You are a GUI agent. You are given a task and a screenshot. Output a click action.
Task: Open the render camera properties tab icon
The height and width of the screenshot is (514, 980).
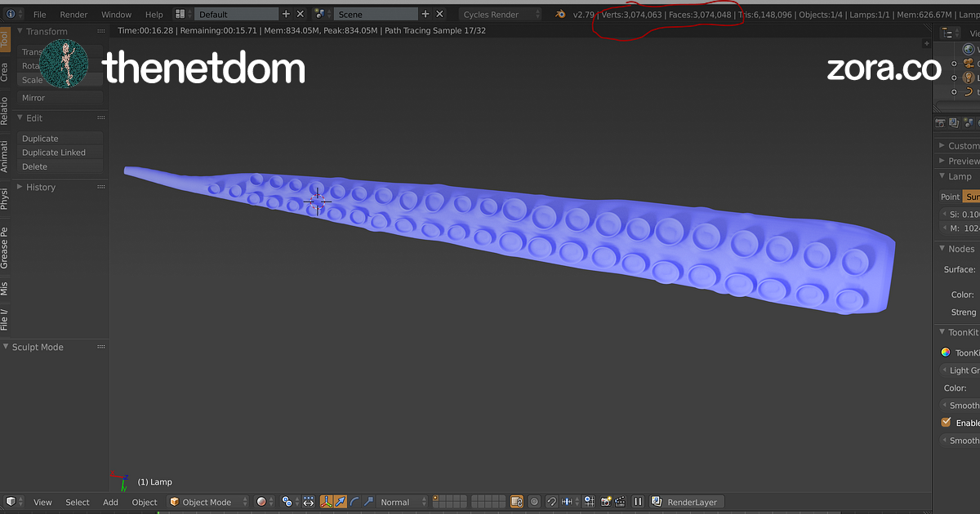point(940,123)
